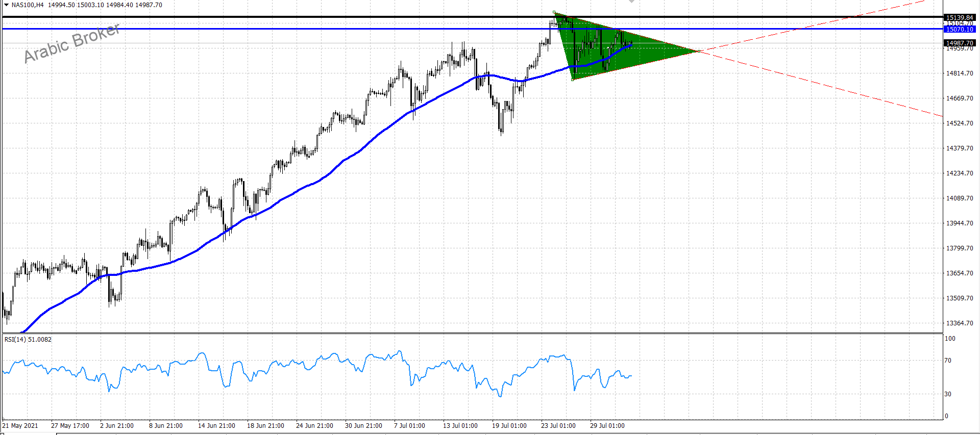Image resolution: width=980 pixels, height=435 pixels.
Task: Click the triangle's right apex anchor point
Action: [x=698, y=51]
